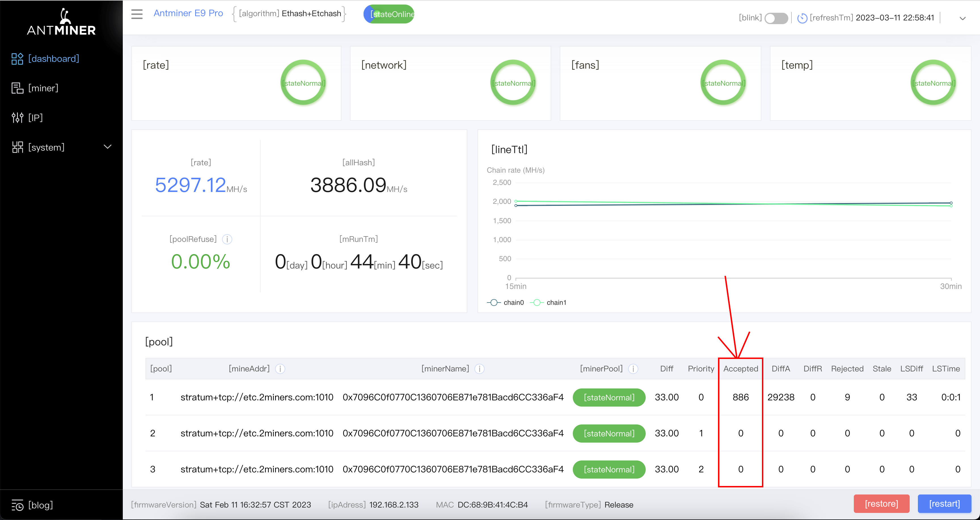Toggle chain1 legend series visibility
The width and height of the screenshot is (980, 520).
pyautogui.click(x=548, y=303)
